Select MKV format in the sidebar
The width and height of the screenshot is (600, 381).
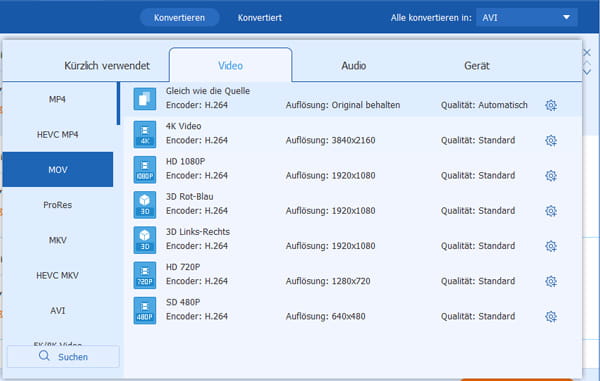(x=57, y=240)
